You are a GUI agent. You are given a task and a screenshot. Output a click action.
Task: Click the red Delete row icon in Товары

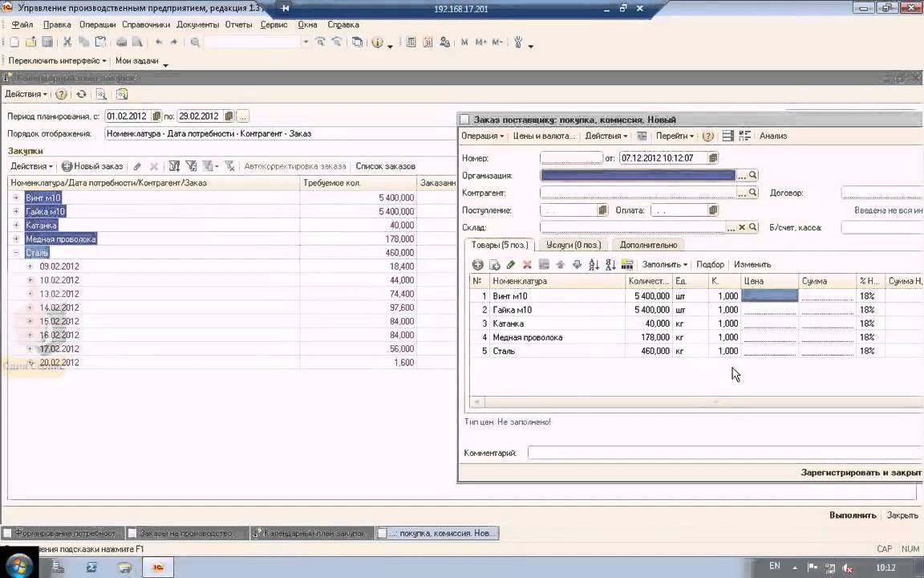pos(528,265)
